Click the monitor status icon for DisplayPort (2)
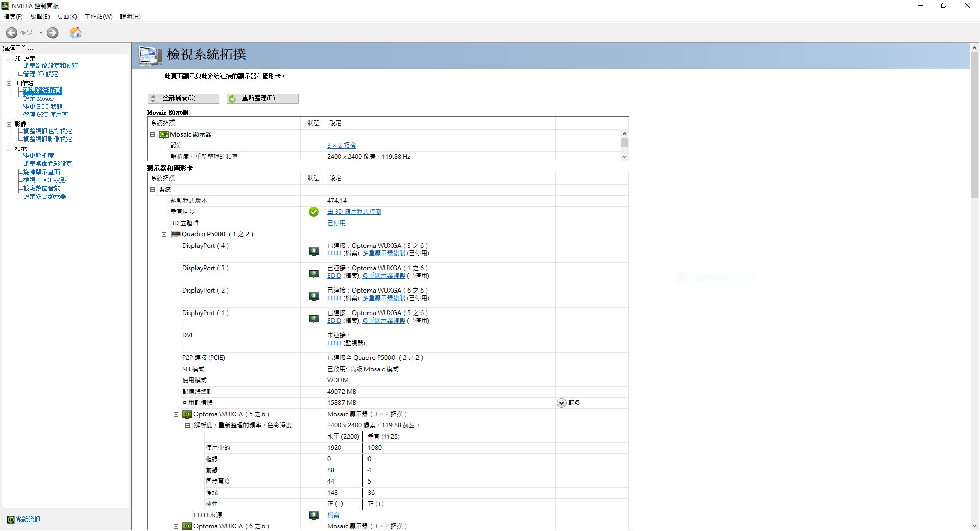 314,296
